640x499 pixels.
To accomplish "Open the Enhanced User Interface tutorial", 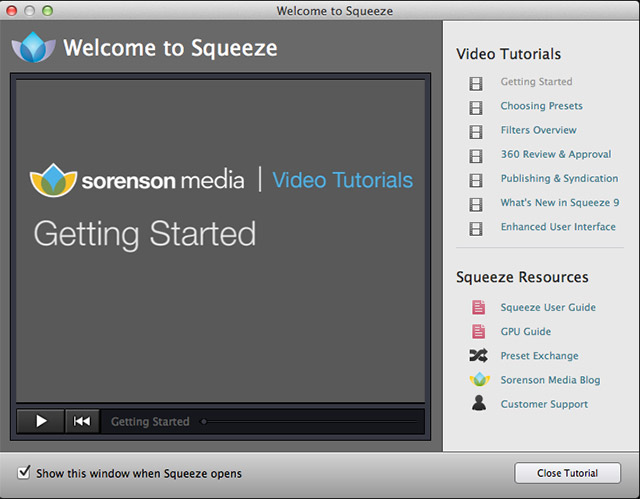I will click(x=558, y=226).
